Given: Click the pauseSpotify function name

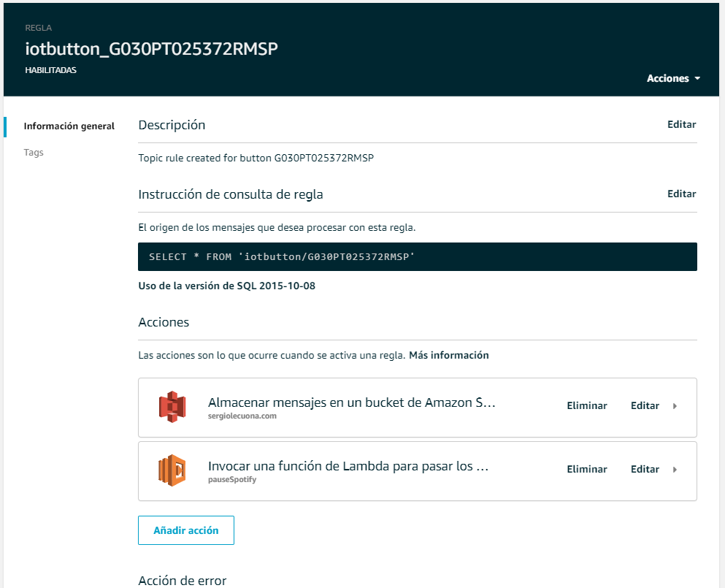Looking at the screenshot, I should pyautogui.click(x=232, y=480).
